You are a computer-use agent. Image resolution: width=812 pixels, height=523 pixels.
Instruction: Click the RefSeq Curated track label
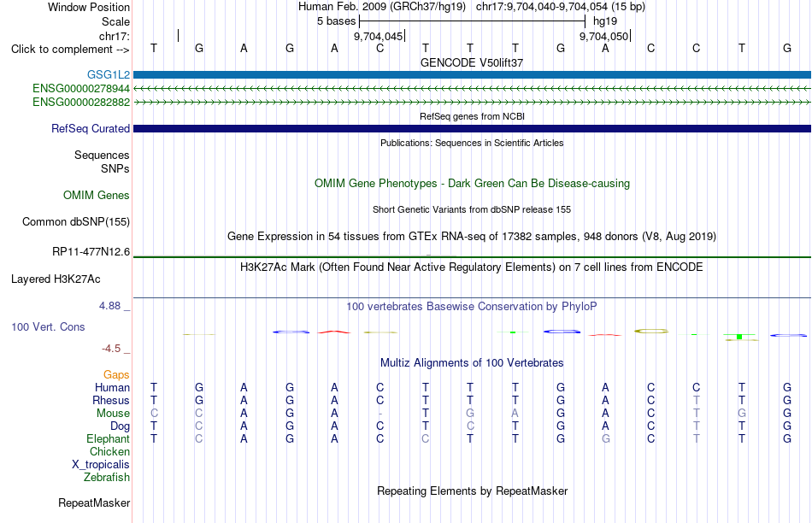(90, 128)
